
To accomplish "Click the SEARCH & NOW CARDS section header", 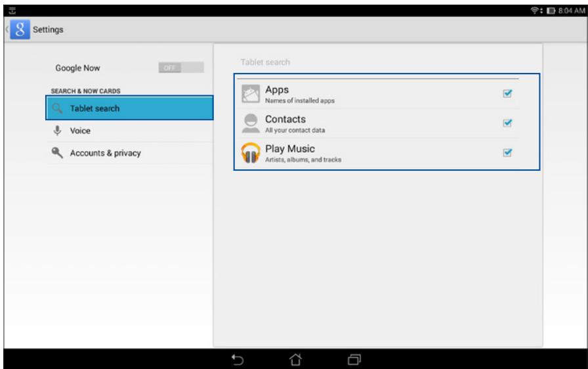I will [85, 91].
